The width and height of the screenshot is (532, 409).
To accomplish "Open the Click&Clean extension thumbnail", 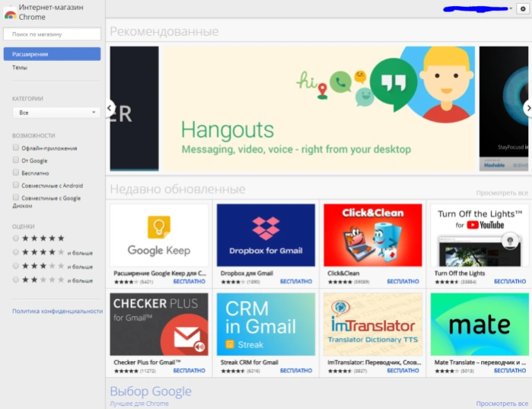I will (x=372, y=235).
